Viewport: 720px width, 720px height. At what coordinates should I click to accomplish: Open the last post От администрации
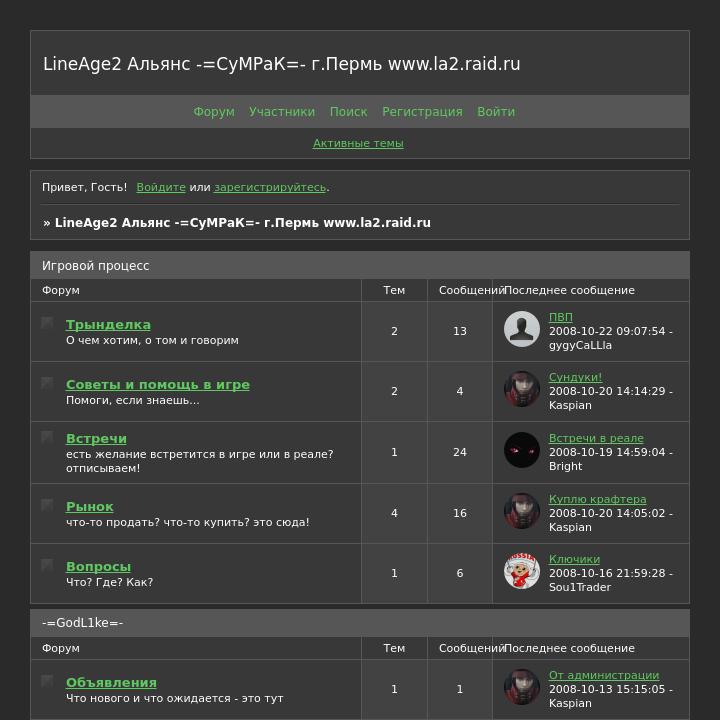click(x=604, y=675)
